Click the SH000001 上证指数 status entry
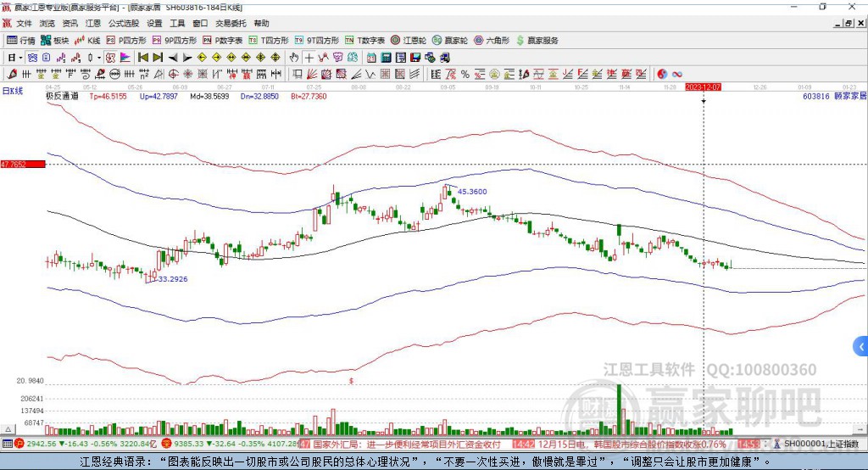868x470 pixels. pyautogui.click(x=821, y=444)
